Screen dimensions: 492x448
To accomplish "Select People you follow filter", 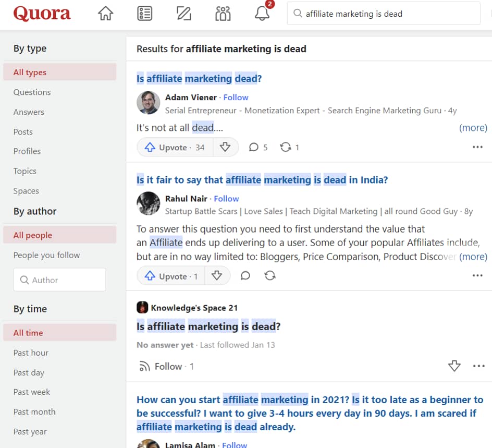I will click(x=46, y=255).
